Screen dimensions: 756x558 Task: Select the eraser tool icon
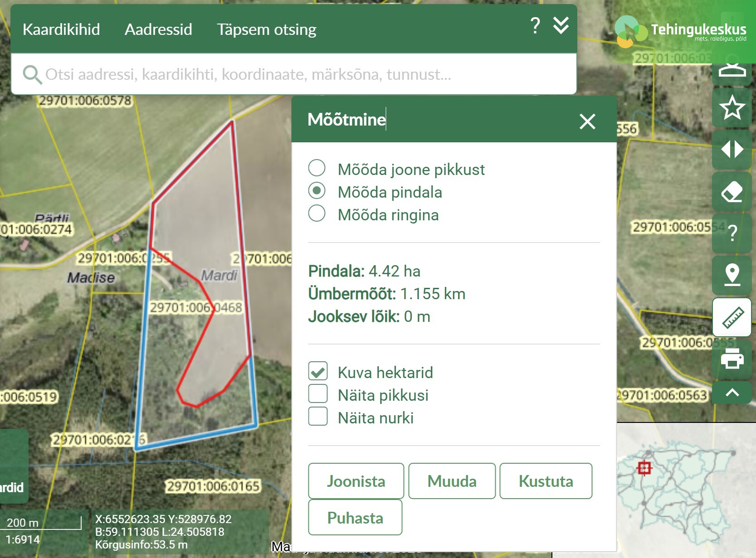[x=732, y=192]
